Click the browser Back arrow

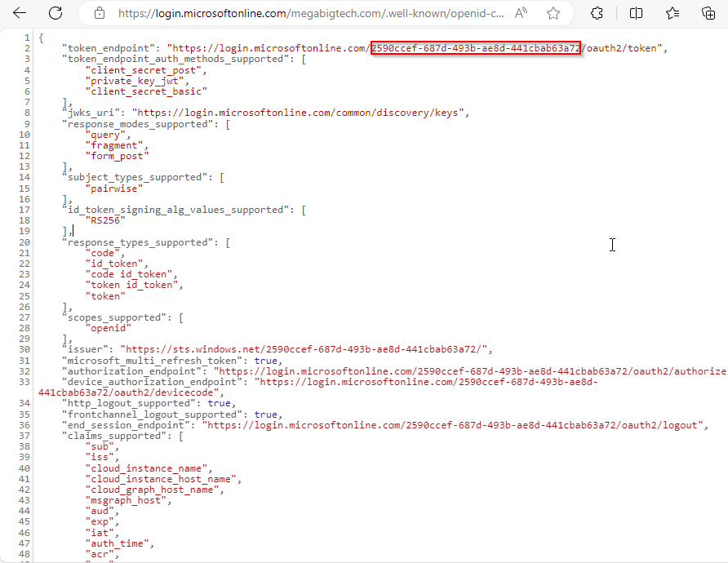[19, 13]
